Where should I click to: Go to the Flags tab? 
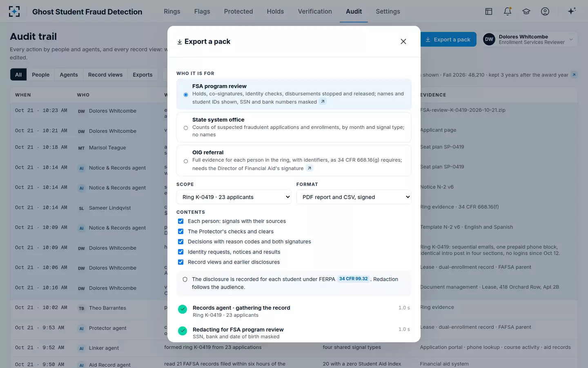point(202,11)
